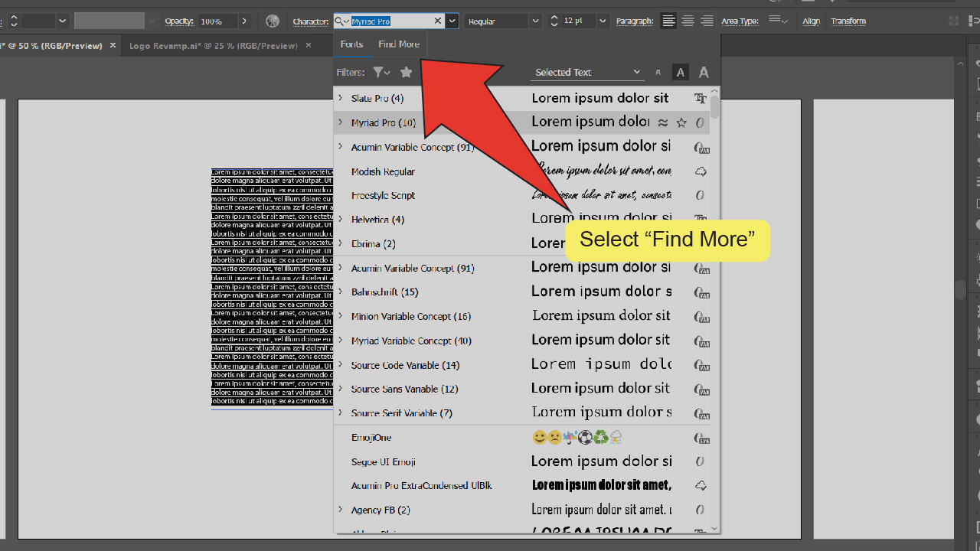The image size is (980, 551).
Task: Align paragraph right
Action: click(x=707, y=21)
